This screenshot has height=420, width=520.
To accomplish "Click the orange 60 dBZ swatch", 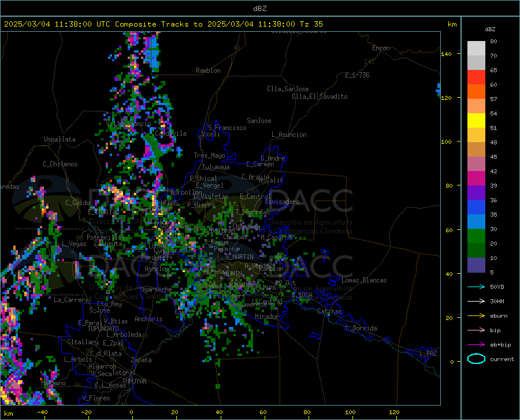I will click(x=476, y=91).
